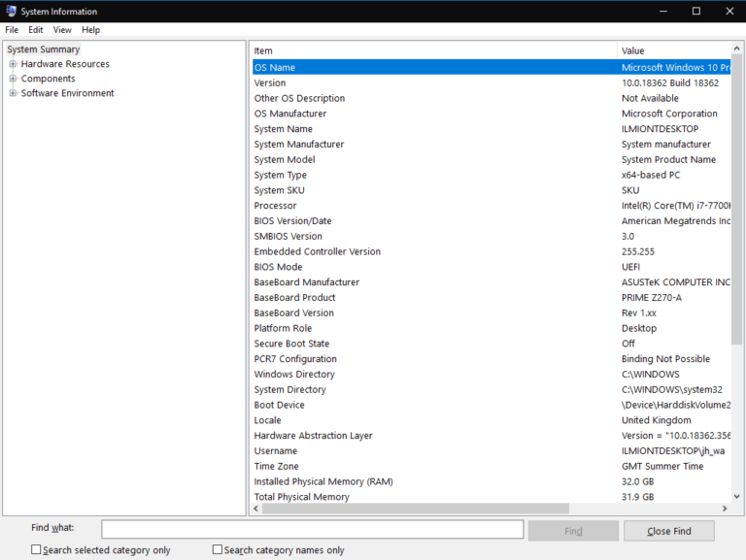Select Software Environment tree item
746x560 pixels.
[x=68, y=93]
